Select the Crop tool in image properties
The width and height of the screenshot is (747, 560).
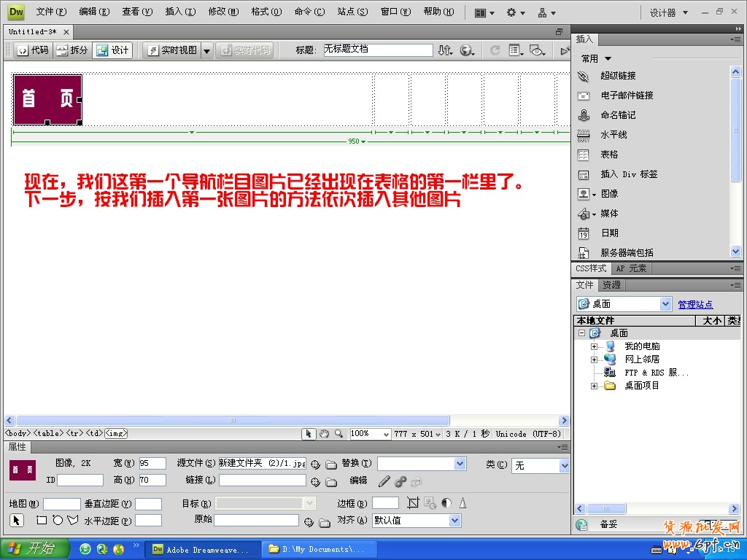coord(413,502)
